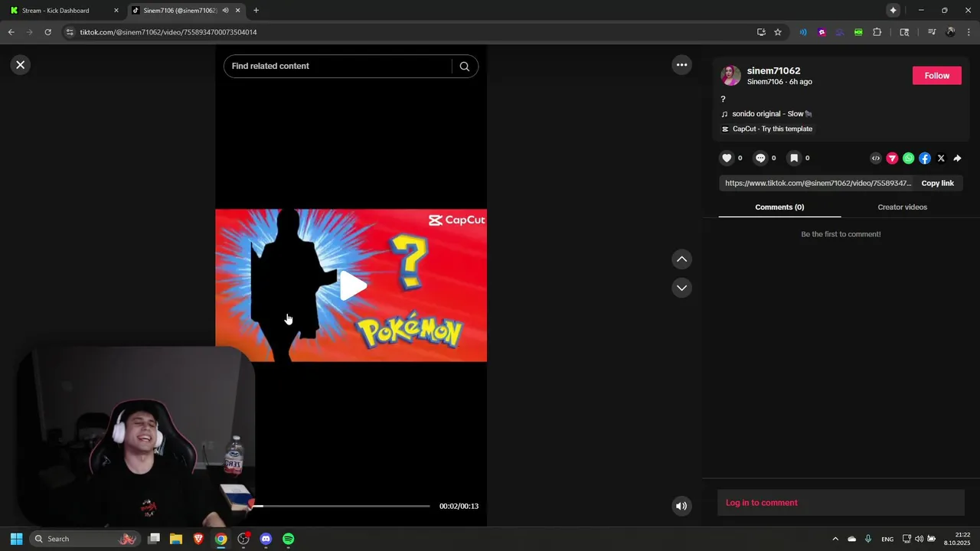980x551 pixels.
Task: Open a new browser tab
Action: (x=256, y=11)
